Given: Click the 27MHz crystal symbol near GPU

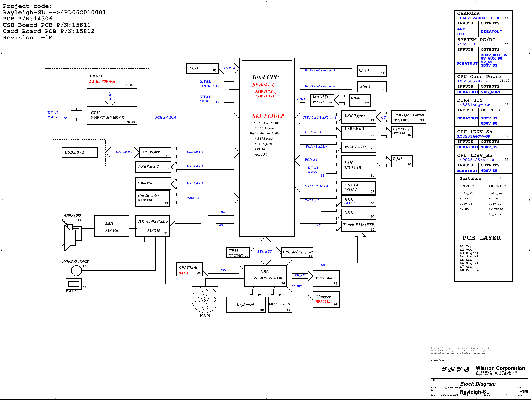Looking at the screenshot, I should 77,114.
